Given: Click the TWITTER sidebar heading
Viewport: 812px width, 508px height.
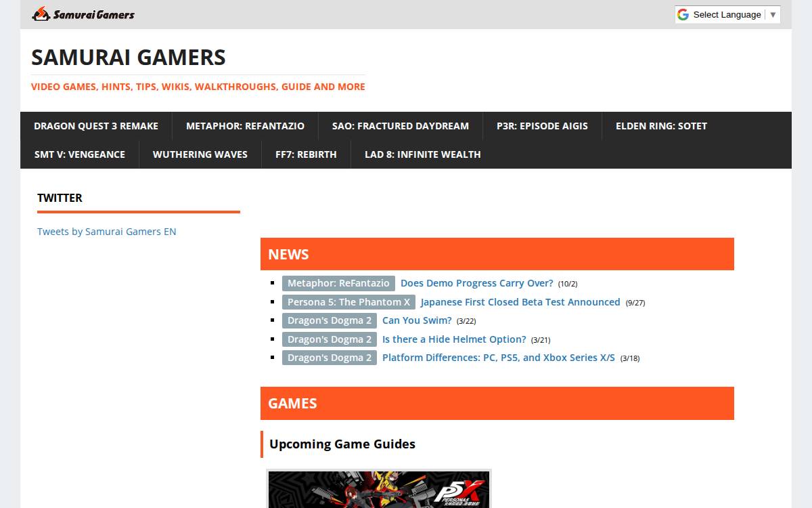Looking at the screenshot, I should click(60, 198).
